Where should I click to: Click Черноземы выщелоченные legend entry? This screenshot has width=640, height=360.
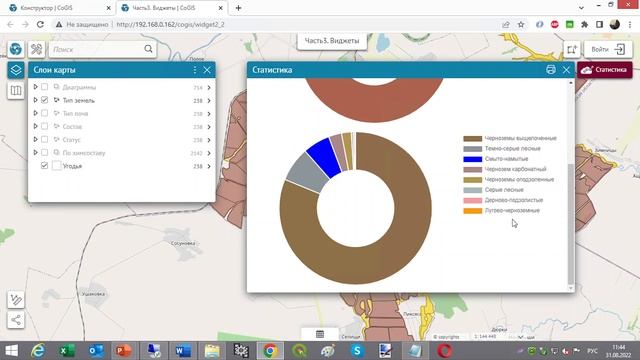[510, 138]
